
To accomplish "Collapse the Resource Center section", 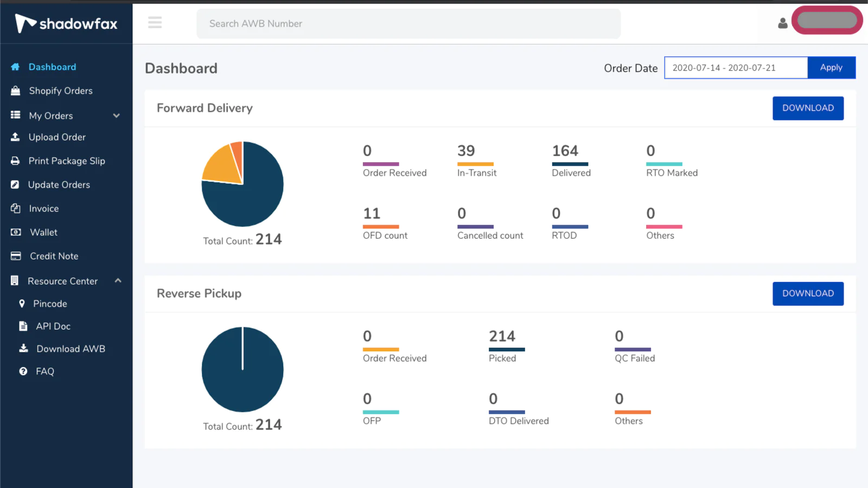I will click(118, 281).
